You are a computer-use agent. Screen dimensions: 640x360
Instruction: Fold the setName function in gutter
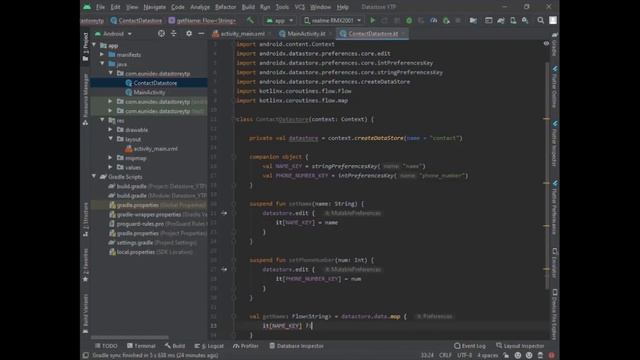click(234, 204)
